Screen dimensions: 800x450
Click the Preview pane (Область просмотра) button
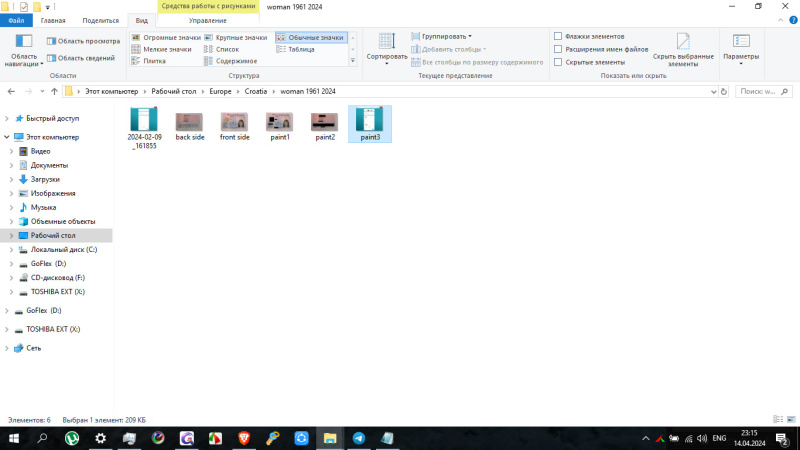pos(82,41)
